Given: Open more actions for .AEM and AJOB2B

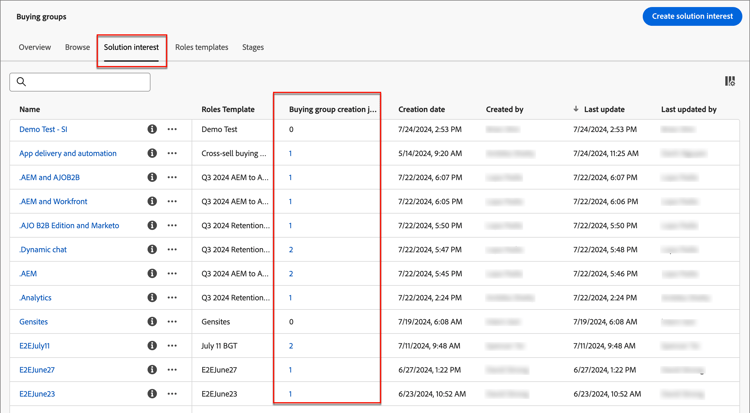Looking at the screenshot, I should pos(172,177).
